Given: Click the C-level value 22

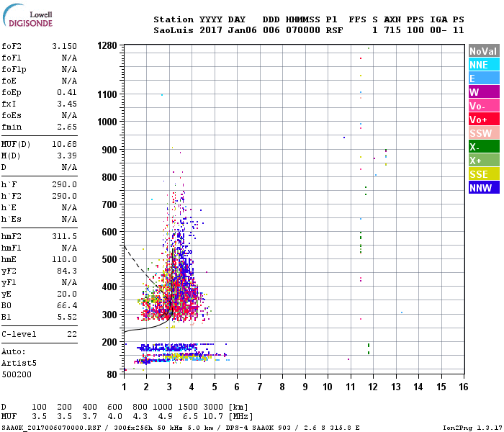Looking at the screenshot, I should (x=72, y=334).
